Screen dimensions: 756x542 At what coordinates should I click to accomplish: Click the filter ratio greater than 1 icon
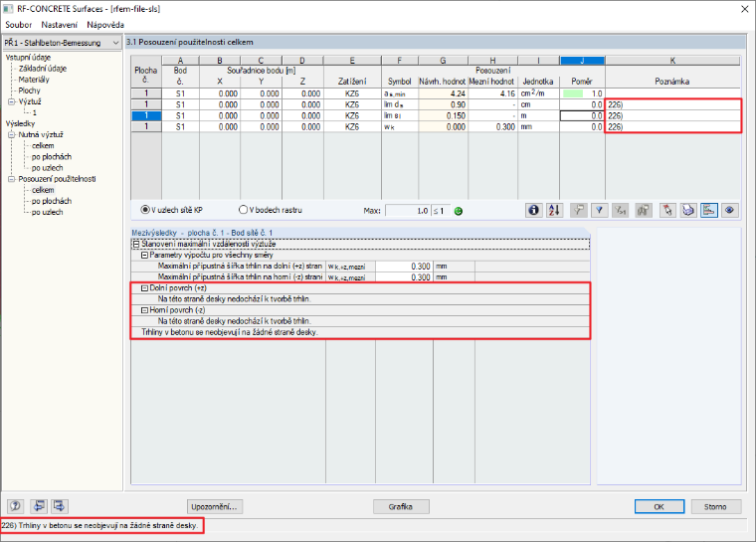(621, 210)
